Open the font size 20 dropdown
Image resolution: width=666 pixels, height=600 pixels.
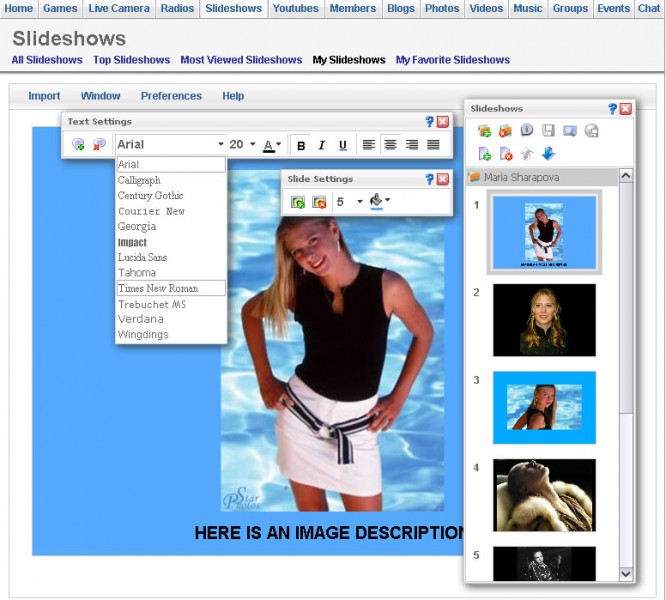243,144
